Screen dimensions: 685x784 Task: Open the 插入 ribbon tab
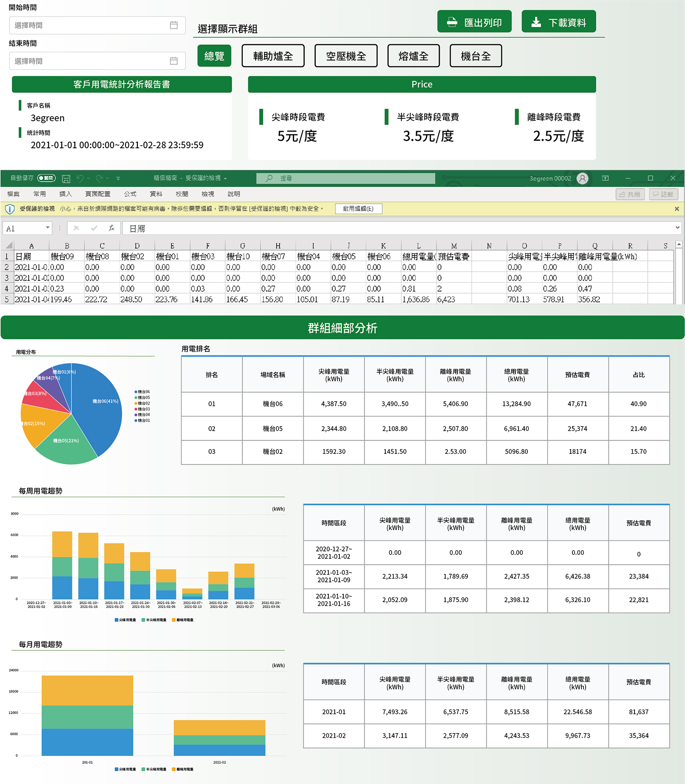pos(66,194)
